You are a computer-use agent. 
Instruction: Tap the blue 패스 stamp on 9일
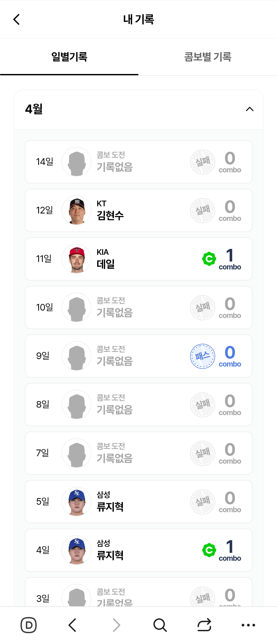[x=203, y=356]
